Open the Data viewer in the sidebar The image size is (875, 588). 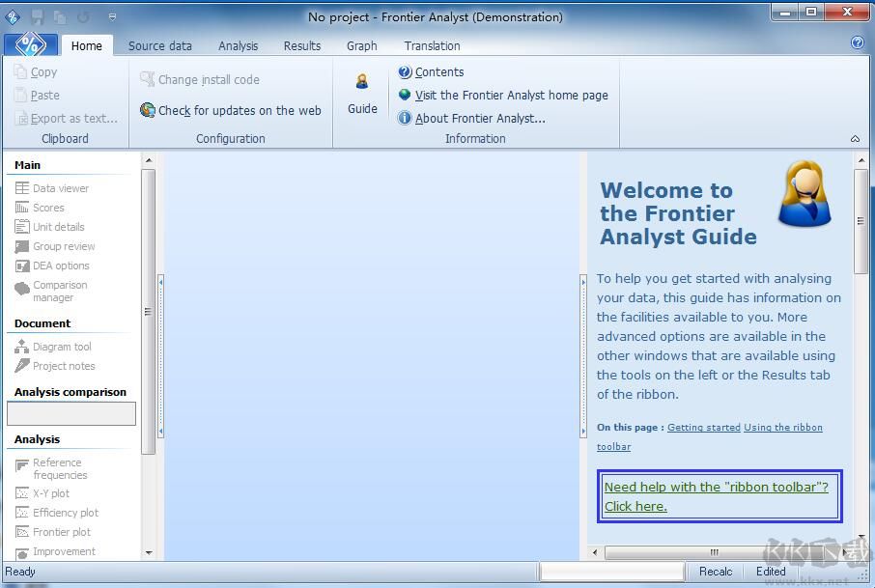click(x=60, y=188)
